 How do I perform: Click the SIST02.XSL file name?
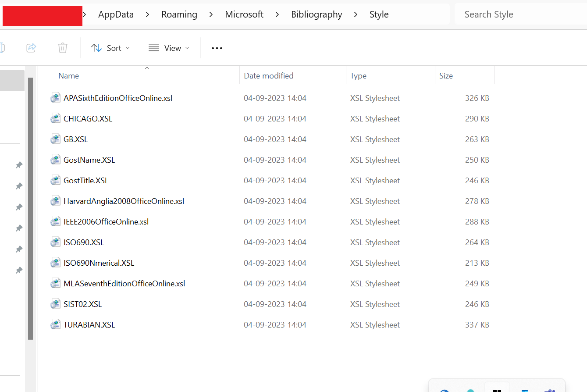82,304
